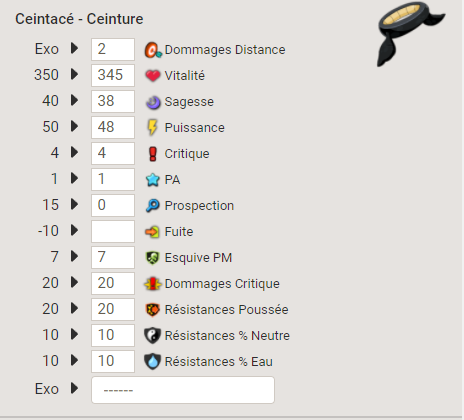Click the arrow beside the 350 Vitalité maximum
Image resolution: width=464 pixels, height=420 pixels.
(x=74, y=74)
